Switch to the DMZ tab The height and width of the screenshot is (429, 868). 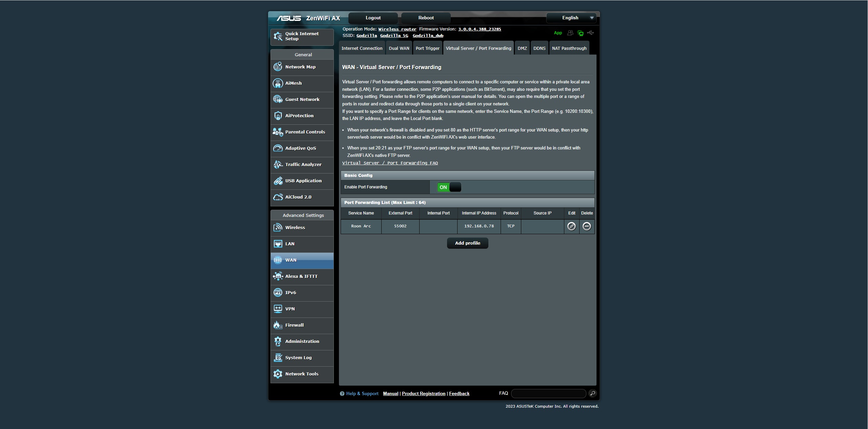(522, 48)
